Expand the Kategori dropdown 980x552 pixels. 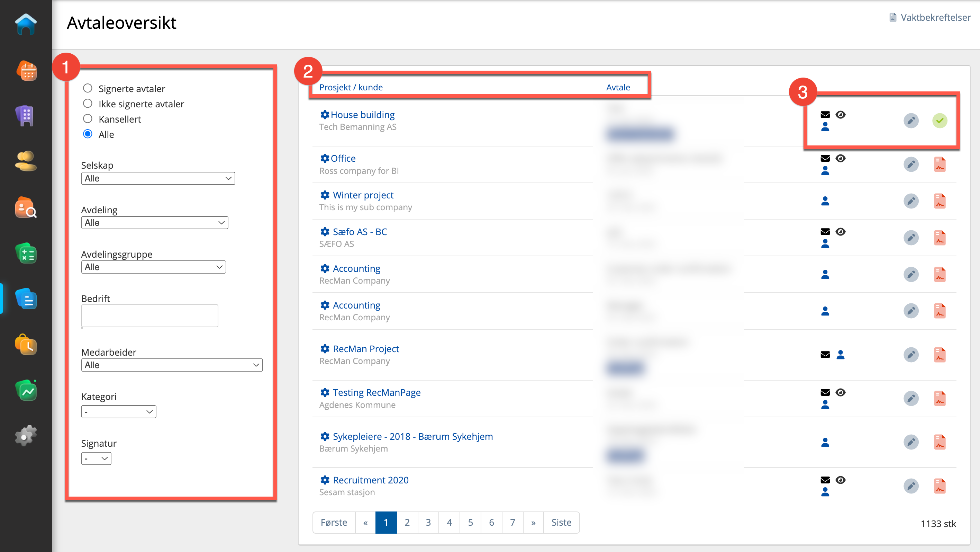(x=118, y=411)
